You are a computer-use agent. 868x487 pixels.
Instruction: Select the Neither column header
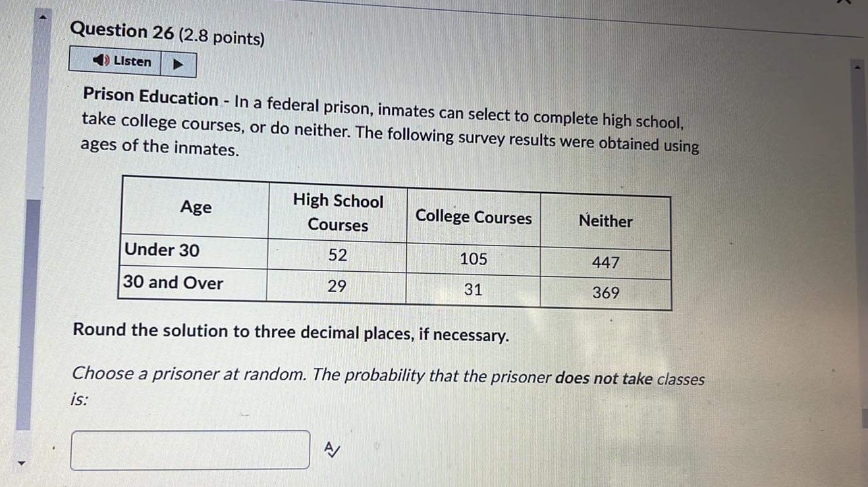(605, 221)
